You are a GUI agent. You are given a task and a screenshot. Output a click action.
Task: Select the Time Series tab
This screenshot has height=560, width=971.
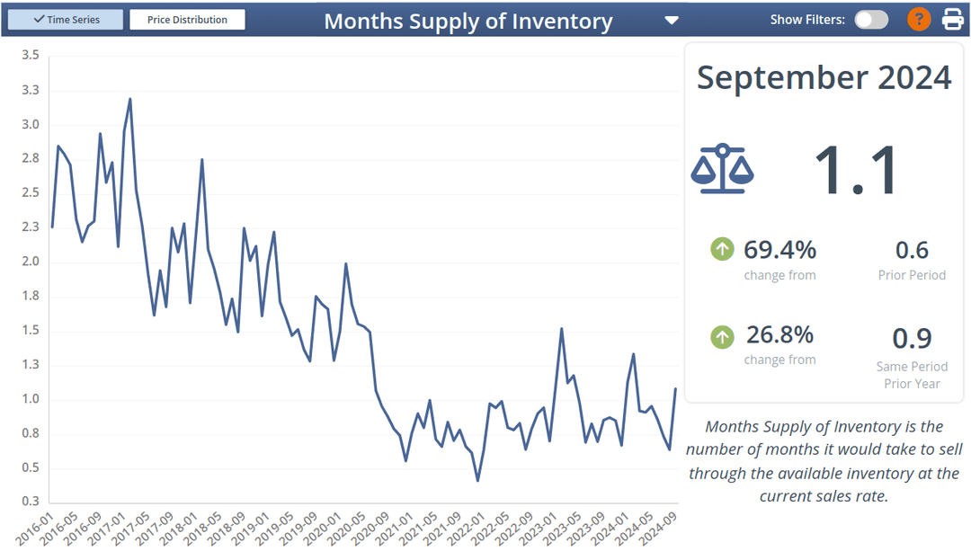(65, 18)
